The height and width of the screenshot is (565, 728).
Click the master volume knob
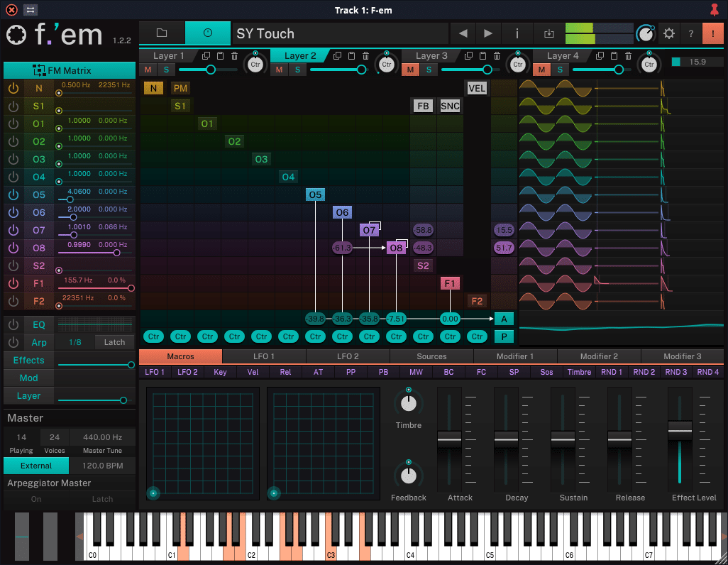click(x=645, y=33)
